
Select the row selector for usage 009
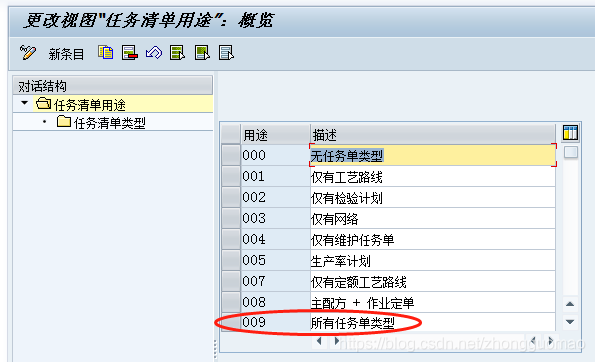(231, 322)
